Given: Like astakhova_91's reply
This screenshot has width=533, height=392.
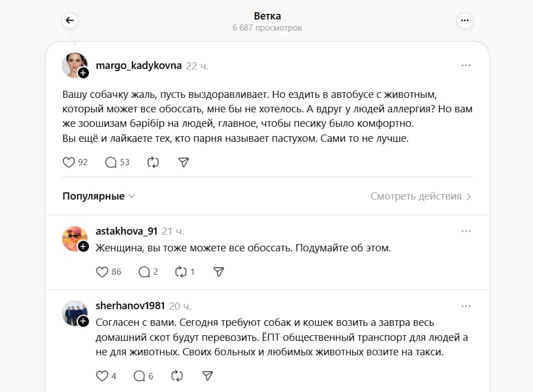Looking at the screenshot, I should tap(102, 272).
